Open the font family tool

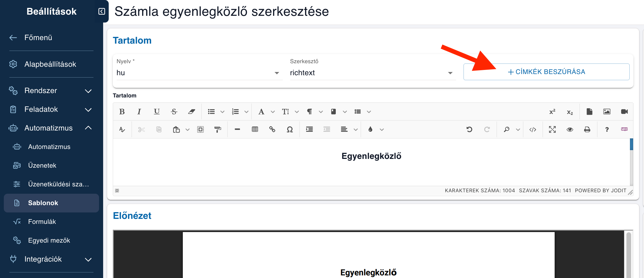click(x=261, y=111)
